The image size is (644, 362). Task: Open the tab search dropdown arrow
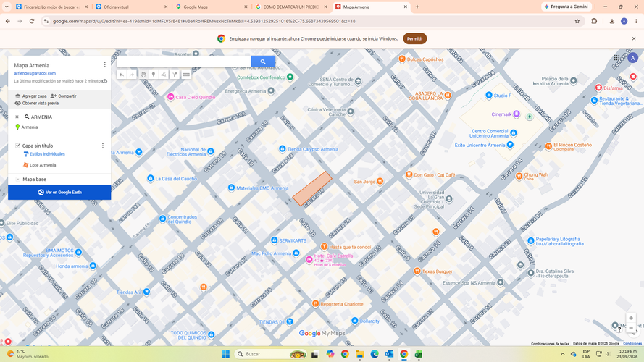coord(7,7)
